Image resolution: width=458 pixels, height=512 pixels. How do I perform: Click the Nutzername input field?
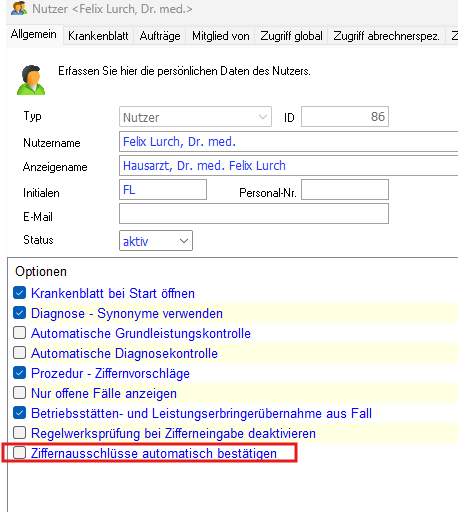pyautogui.click(x=288, y=142)
